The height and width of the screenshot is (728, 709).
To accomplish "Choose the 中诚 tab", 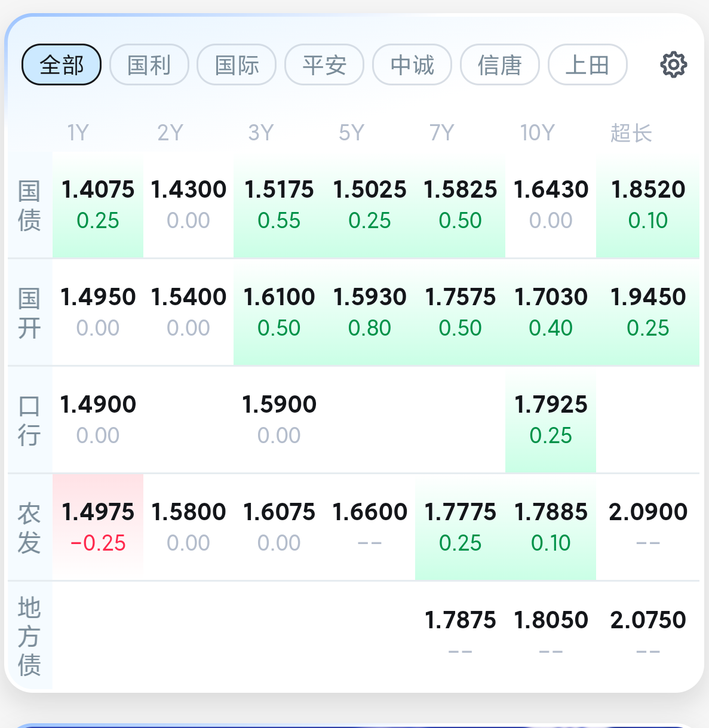I will 412,64.
